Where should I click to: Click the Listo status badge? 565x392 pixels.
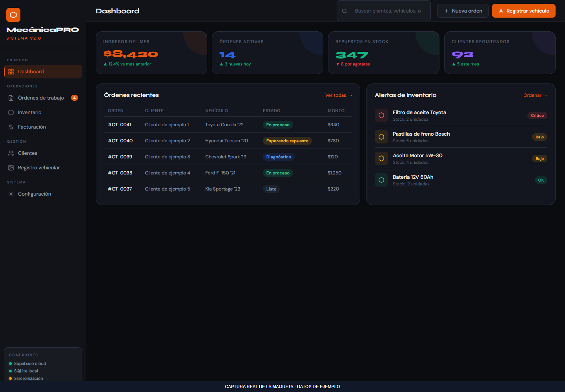click(x=271, y=189)
